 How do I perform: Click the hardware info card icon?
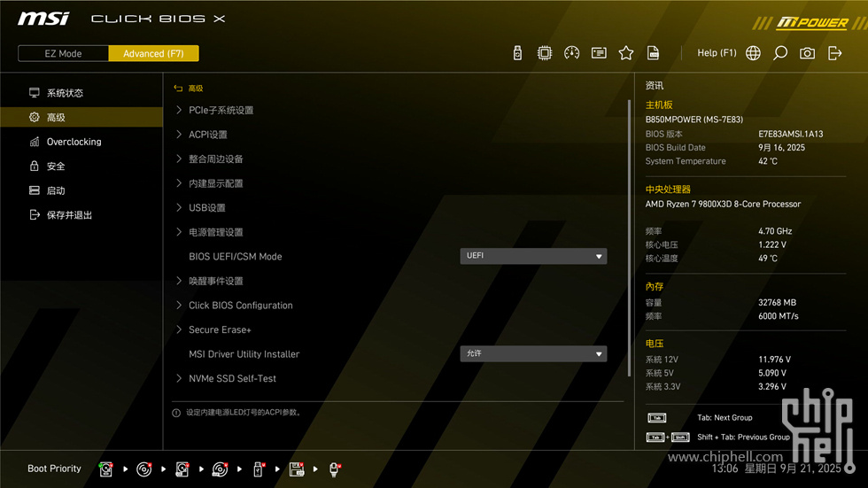(599, 53)
